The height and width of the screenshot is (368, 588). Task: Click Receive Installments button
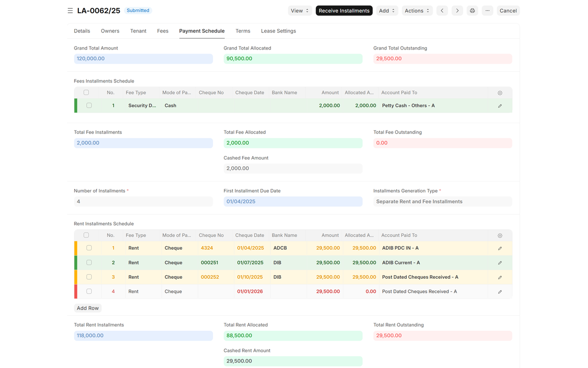coord(344,11)
